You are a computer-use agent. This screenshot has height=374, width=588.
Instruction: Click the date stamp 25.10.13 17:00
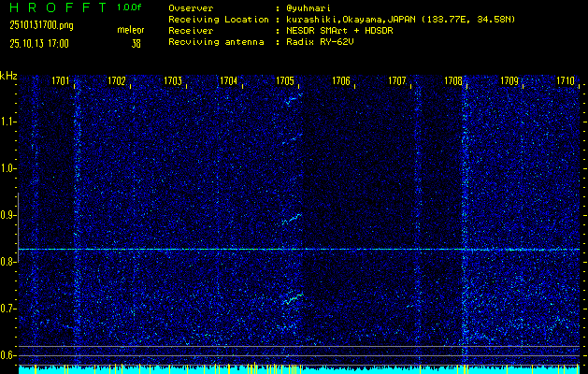pyautogui.click(x=39, y=44)
